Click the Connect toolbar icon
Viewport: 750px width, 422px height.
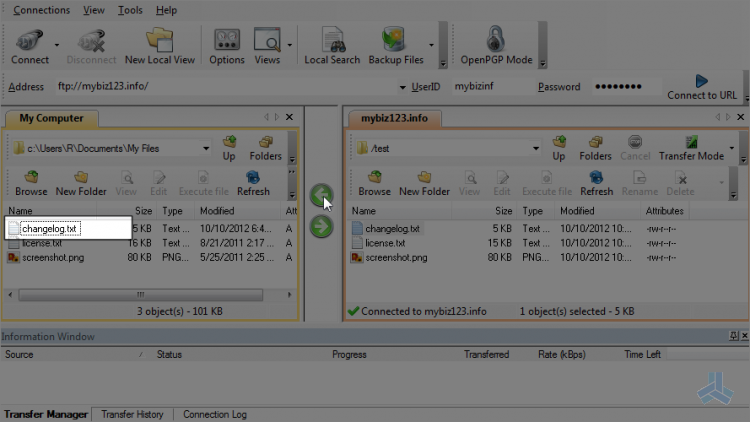[30, 46]
